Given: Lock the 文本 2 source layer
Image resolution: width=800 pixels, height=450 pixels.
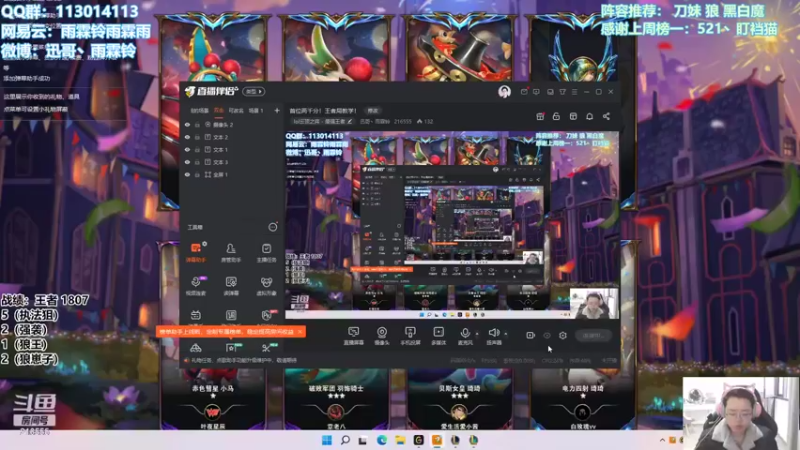Looking at the screenshot, I should (197, 137).
